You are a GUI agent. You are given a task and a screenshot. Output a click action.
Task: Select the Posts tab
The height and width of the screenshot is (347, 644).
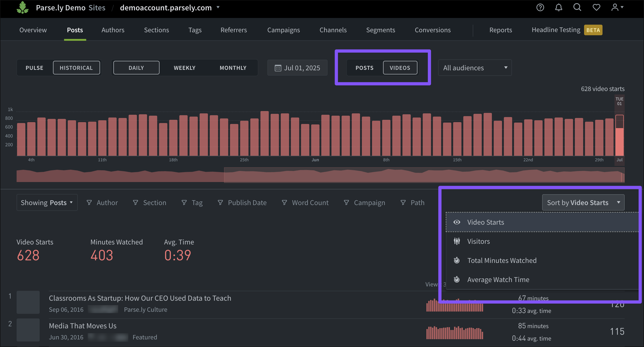[75, 30]
